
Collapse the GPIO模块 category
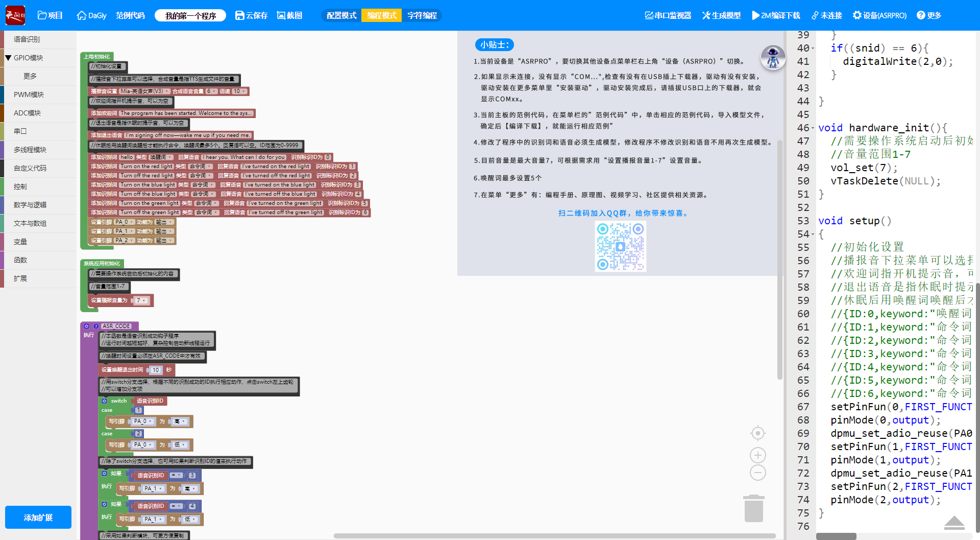pos(8,58)
